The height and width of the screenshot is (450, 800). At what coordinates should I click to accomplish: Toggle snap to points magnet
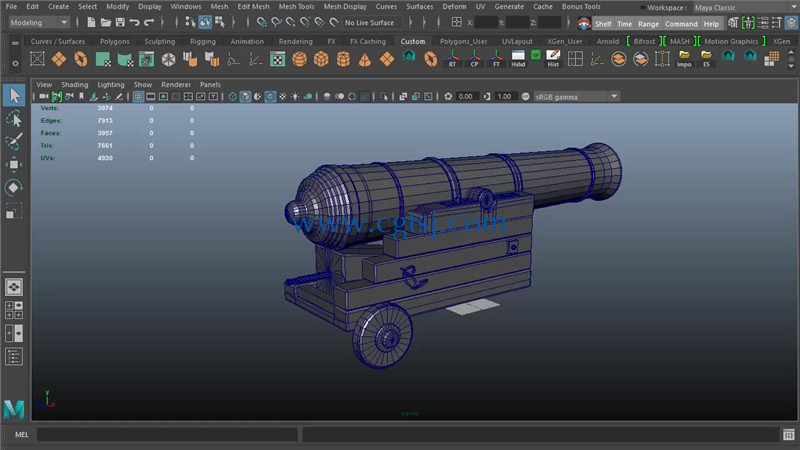[290, 22]
